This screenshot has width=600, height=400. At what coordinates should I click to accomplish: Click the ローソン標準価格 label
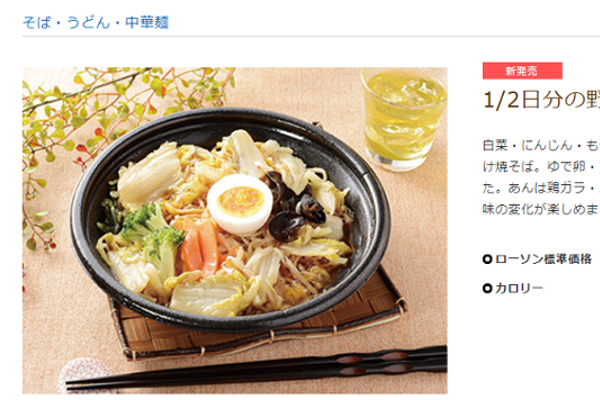(x=543, y=259)
